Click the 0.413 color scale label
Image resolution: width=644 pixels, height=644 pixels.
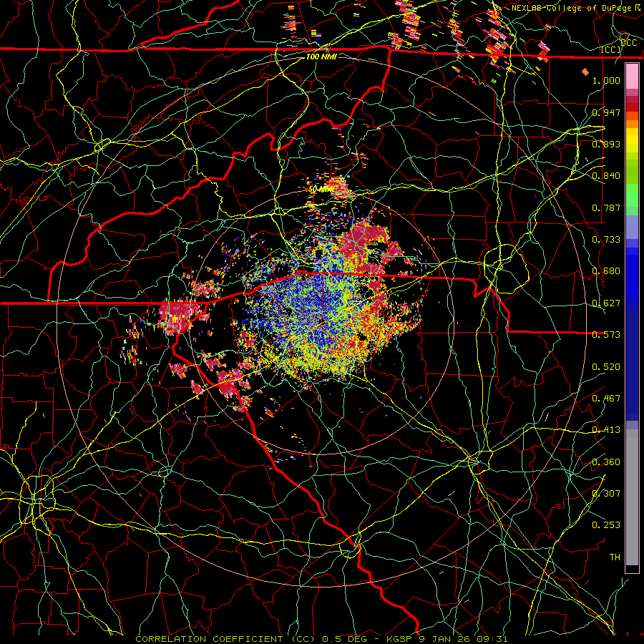coord(606,430)
